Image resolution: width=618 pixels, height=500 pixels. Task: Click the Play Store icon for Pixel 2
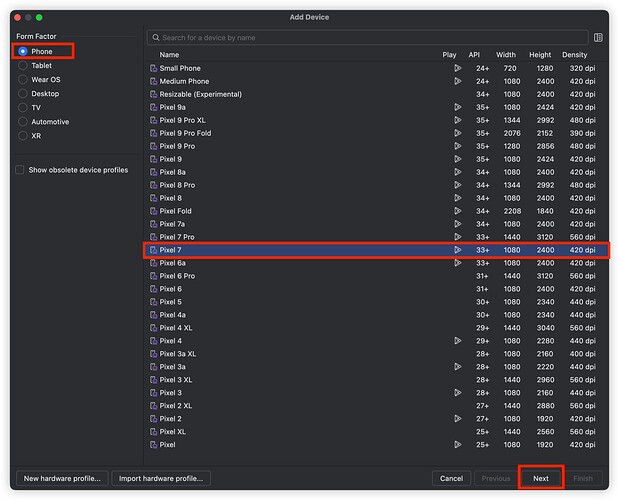coord(457,418)
